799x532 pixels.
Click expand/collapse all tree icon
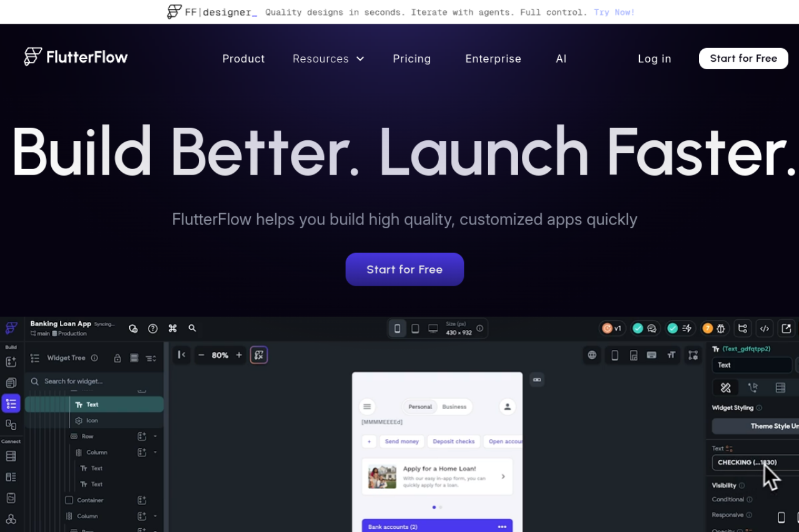[151, 358]
